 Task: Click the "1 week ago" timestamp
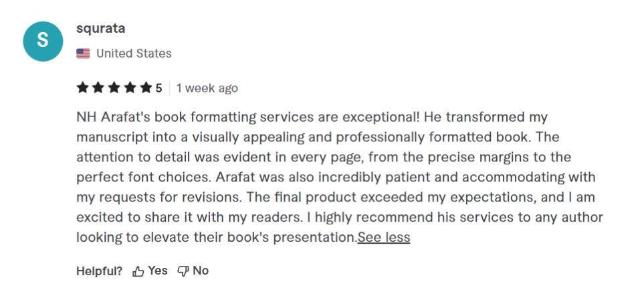pos(207,88)
